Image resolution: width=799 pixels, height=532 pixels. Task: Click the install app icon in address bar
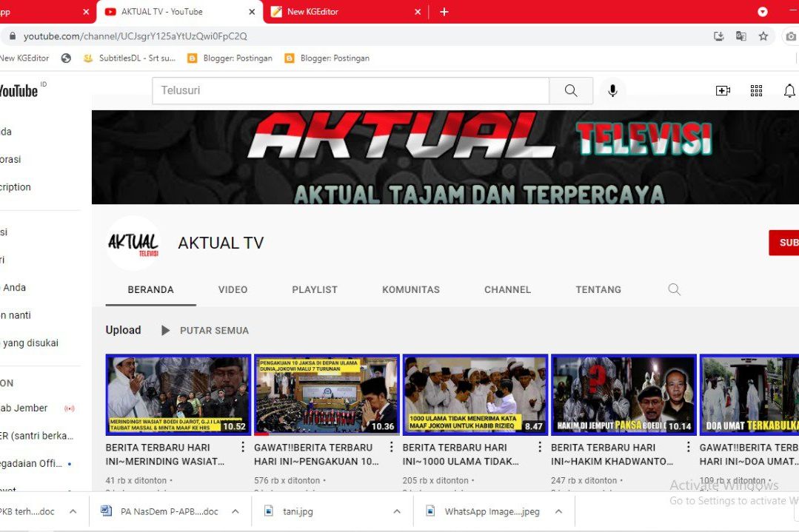tap(718, 36)
